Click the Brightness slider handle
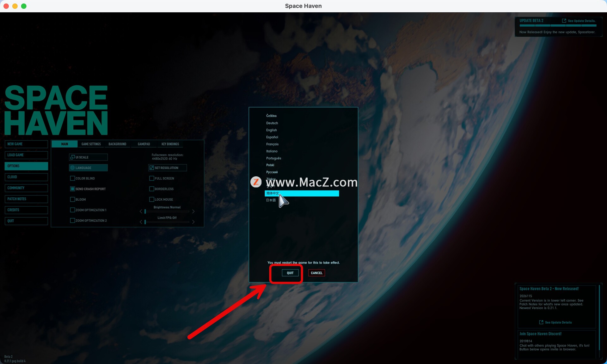Image resolution: width=607 pixels, height=364 pixels. [x=145, y=211]
